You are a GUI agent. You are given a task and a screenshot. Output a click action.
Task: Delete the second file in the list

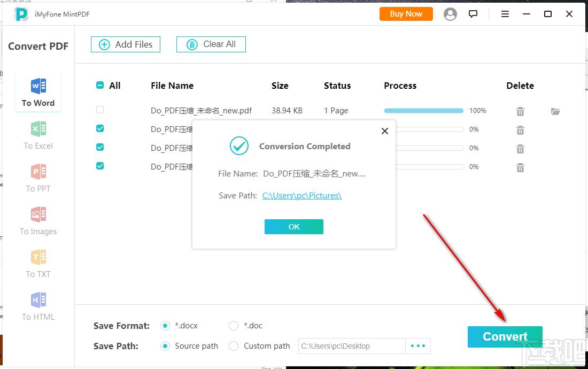520,130
